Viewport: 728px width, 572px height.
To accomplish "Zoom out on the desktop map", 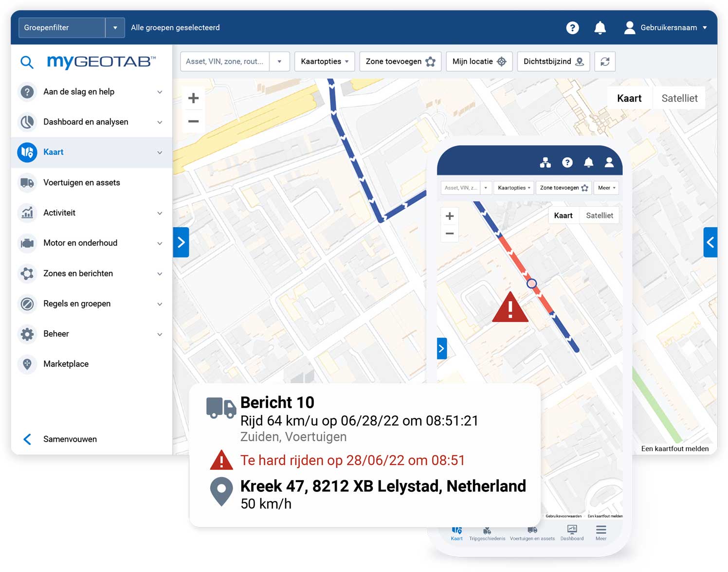I will tap(193, 121).
